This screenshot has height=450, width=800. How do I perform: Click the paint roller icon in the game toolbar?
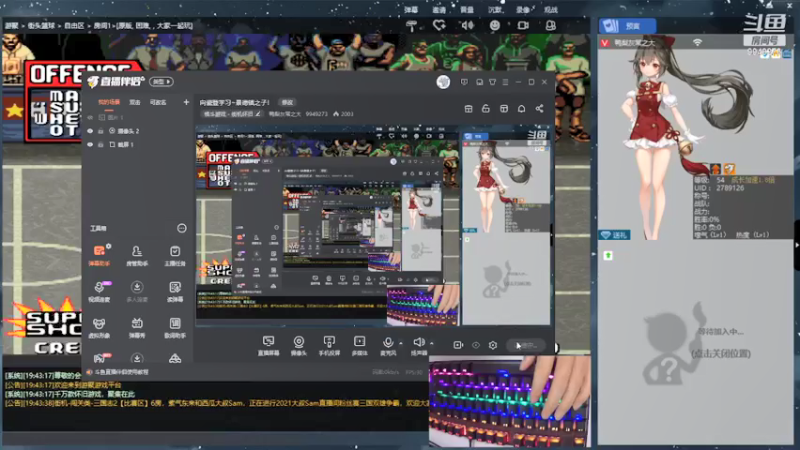412,25
